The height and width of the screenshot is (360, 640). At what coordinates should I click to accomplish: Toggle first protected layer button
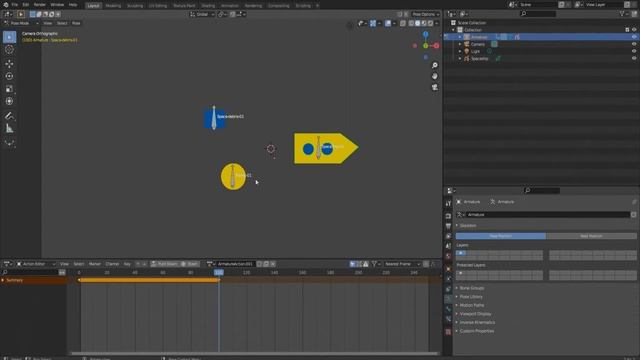(460, 273)
